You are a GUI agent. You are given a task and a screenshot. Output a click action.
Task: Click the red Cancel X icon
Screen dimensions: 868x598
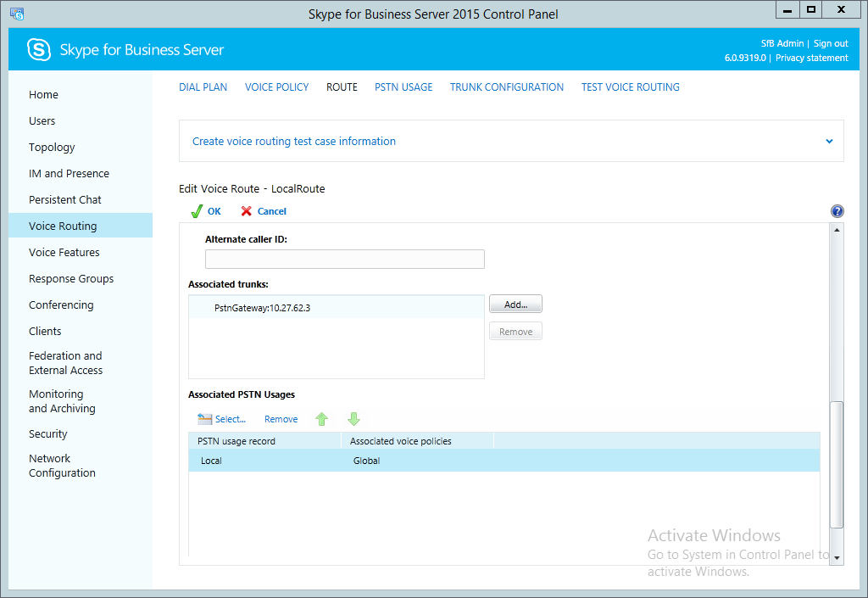coord(247,211)
